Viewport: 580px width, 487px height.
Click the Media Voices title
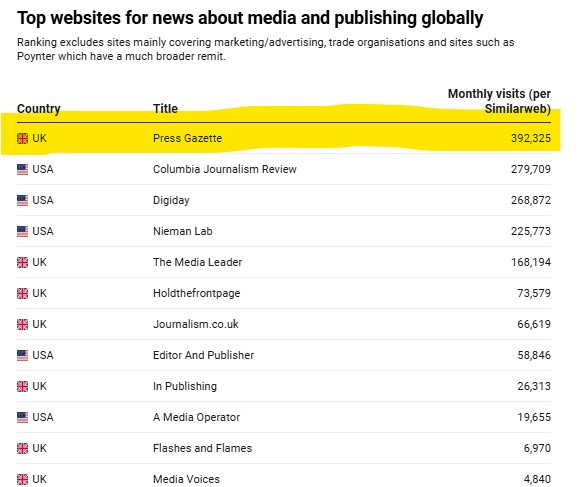186,480
